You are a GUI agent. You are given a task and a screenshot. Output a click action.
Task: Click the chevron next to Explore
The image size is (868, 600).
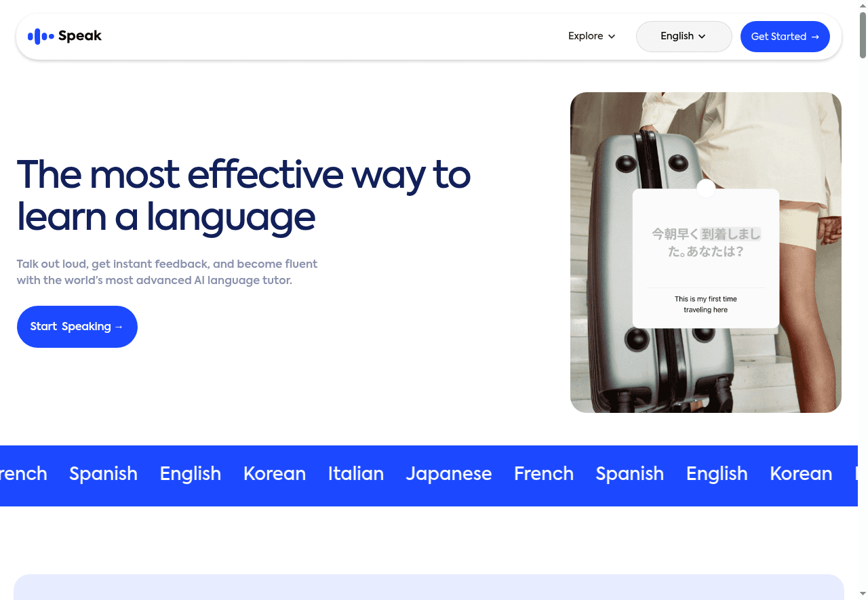pos(611,36)
